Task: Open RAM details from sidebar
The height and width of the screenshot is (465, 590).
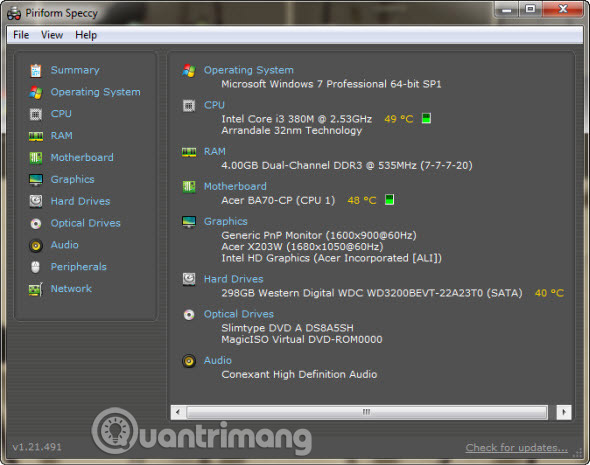Action: [x=61, y=136]
